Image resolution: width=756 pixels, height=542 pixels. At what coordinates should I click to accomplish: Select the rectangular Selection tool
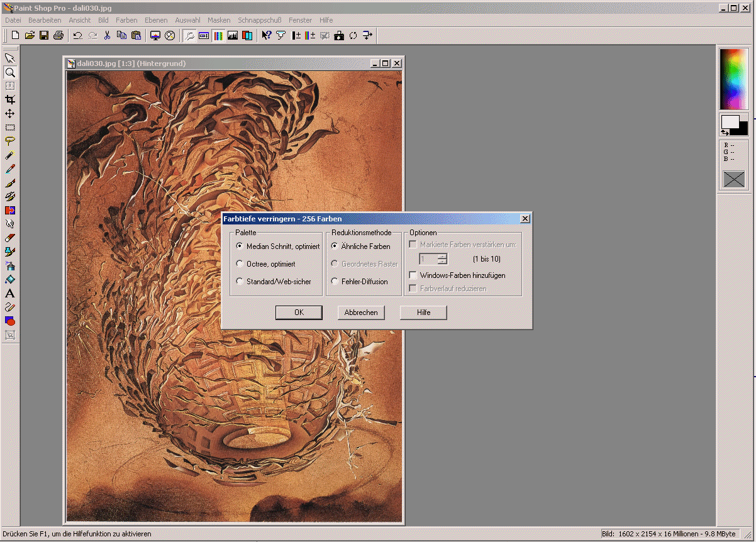point(10,128)
